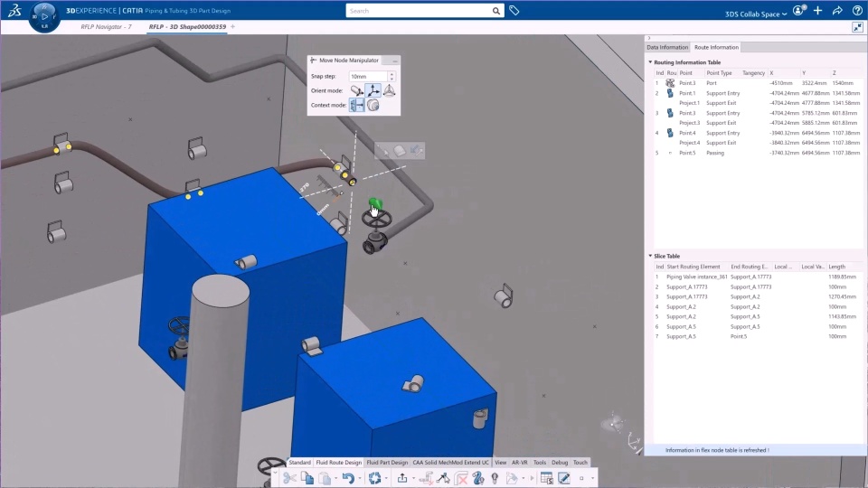Click the Search input field
Image resolution: width=868 pixels, height=488 pixels.
click(419, 11)
